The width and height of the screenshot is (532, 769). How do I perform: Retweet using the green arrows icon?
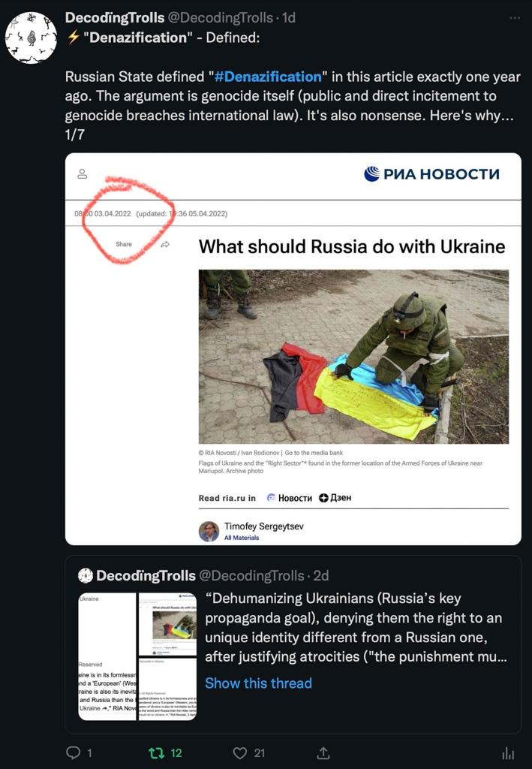point(156,752)
